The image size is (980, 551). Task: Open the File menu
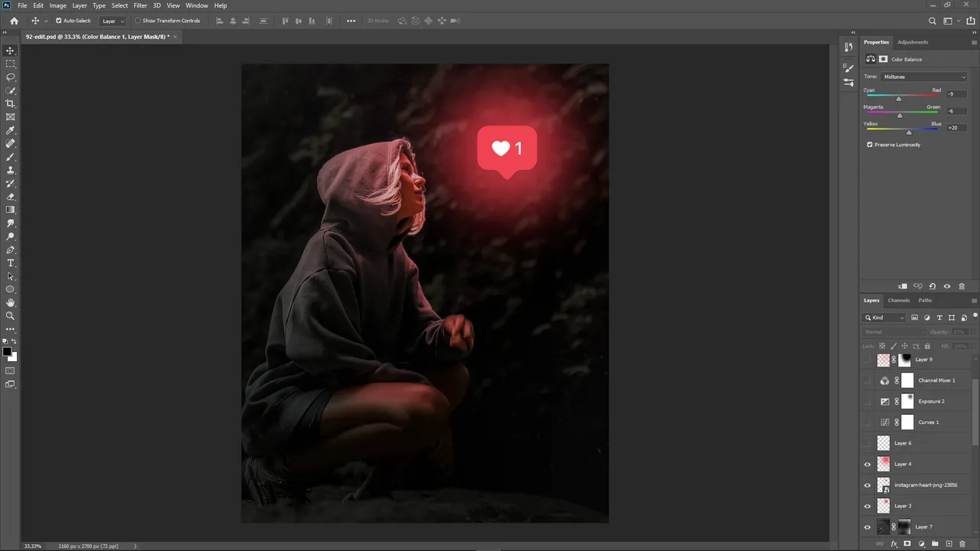point(22,5)
